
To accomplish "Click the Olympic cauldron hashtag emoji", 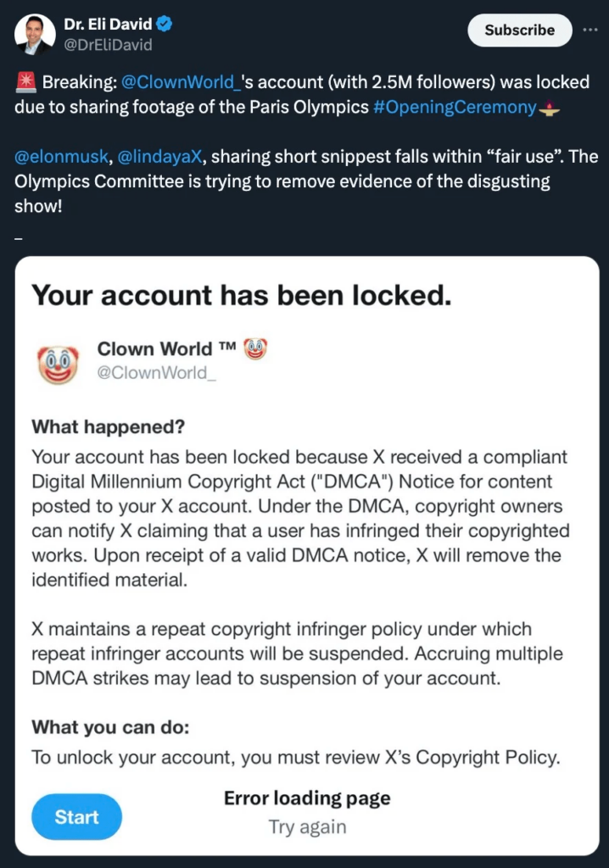I will (x=549, y=108).
